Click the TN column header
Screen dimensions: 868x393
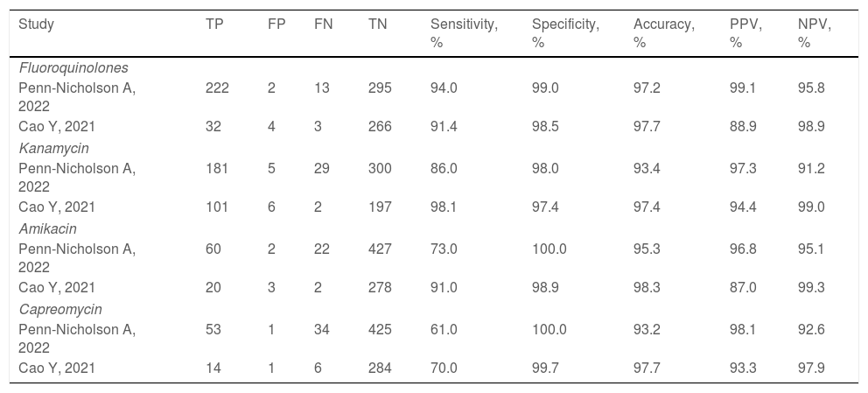tap(378, 25)
